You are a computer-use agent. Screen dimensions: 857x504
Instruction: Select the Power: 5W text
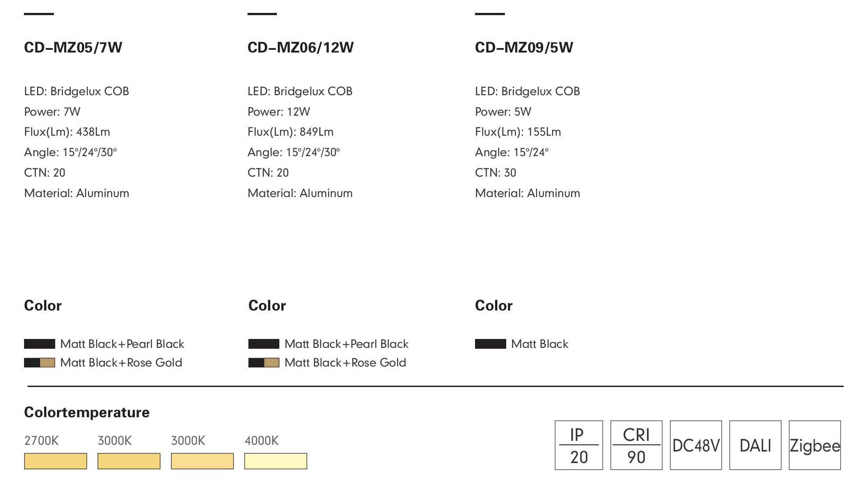click(503, 112)
